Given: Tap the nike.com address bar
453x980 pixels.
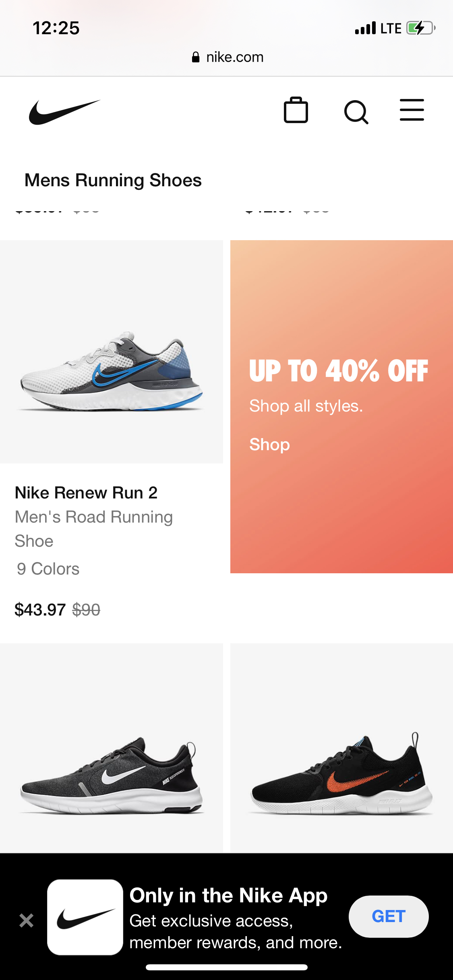Looking at the screenshot, I should [228, 57].
